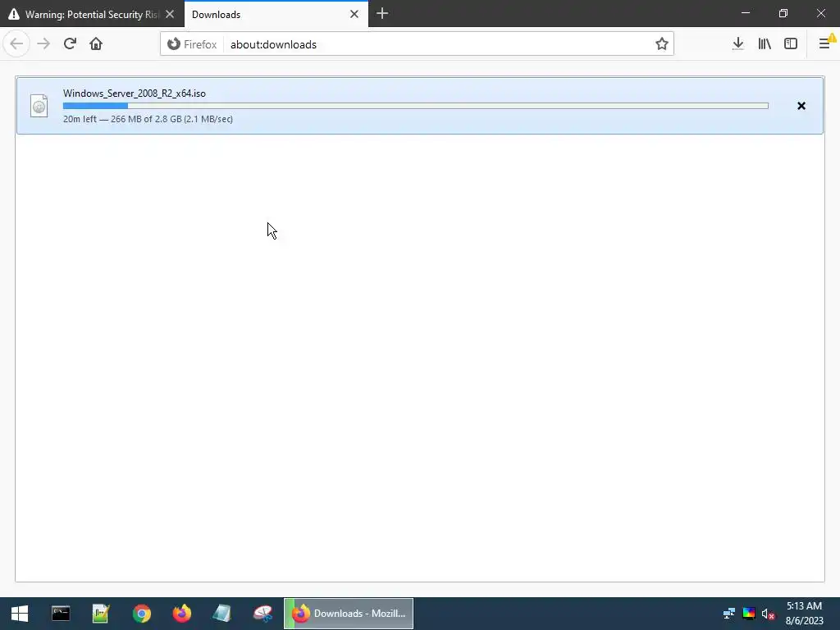This screenshot has width=840, height=630.
Task: Open the Firefox home page
Action: pyautogui.click(x=96, y=44)
